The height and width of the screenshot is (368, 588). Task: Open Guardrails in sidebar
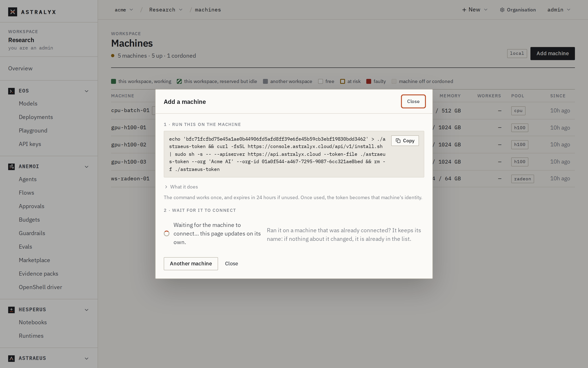(x=32, y=233)
